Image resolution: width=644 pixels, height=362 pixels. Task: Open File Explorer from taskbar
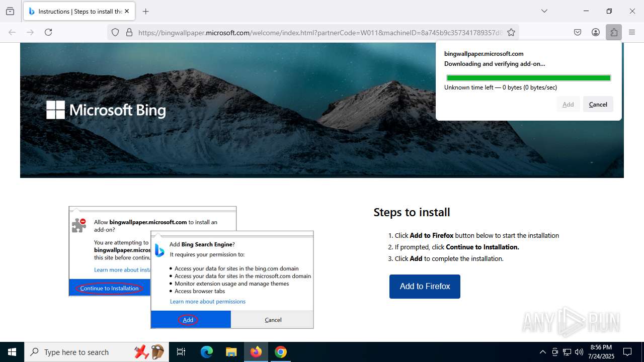(231, 352)
